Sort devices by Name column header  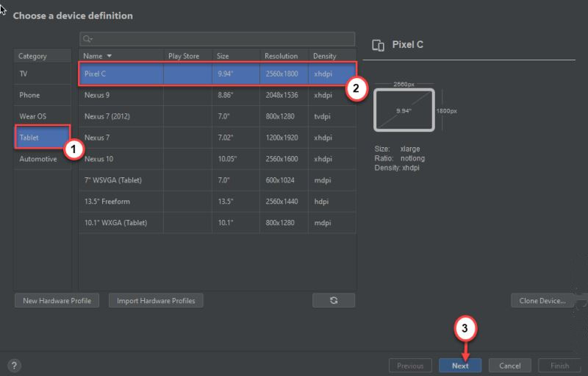(x=97, y=56)
